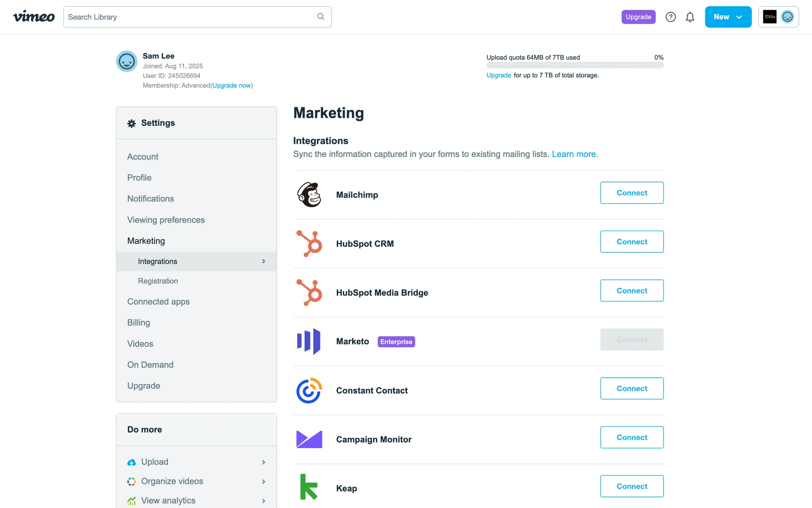Connect the HubSpot CRM integration

631,242
